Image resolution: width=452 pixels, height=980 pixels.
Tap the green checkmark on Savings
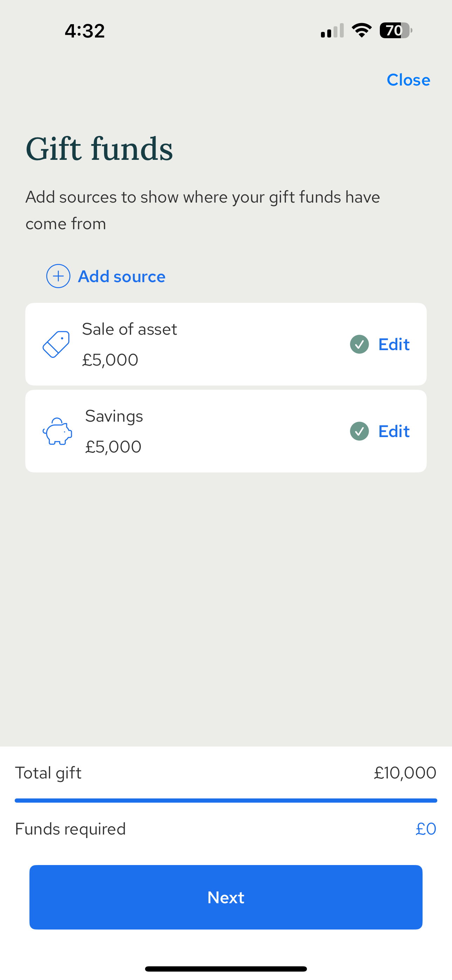[359, 431]
